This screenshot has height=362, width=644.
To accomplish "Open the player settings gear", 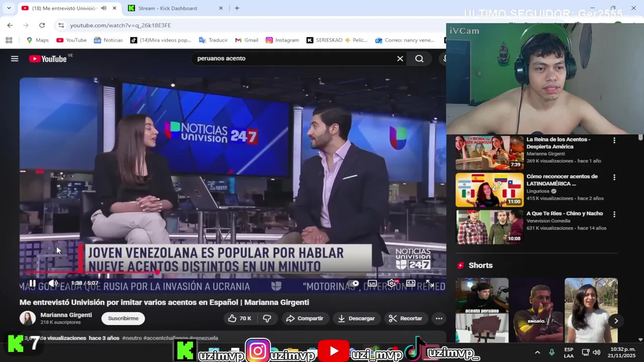I will (391, 284).
